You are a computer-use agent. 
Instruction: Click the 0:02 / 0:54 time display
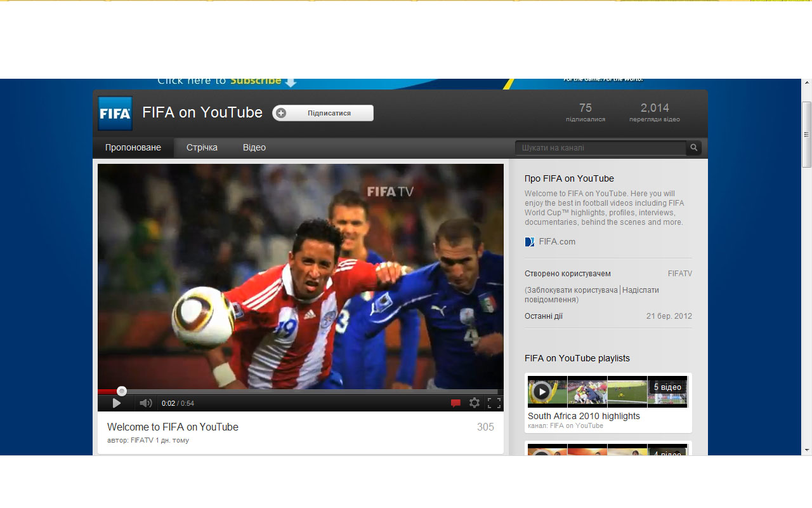[178, 403]
